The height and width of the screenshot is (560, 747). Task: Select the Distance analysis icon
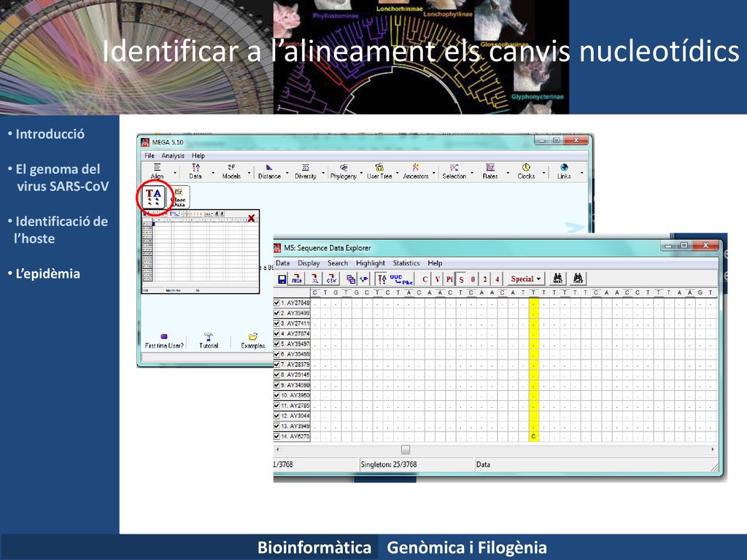[269, 171]
